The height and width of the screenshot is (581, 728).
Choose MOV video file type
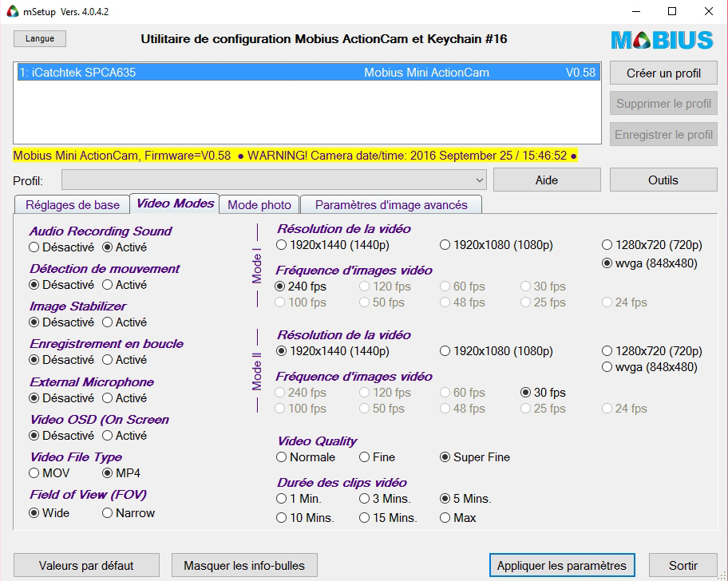click(49, 473)
